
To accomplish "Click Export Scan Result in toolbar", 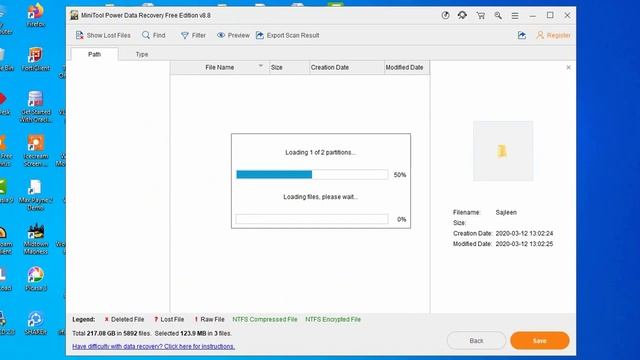I will tap(287, 36).
